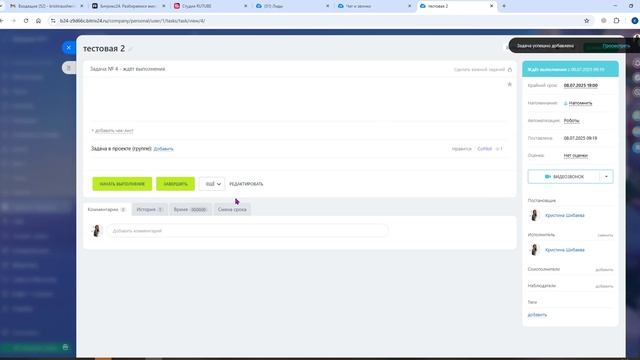This screenshot has width=640, height=360.
Task: Switch to the Битрикс24 Разбираемся browser tab
Action: [127, 6]
